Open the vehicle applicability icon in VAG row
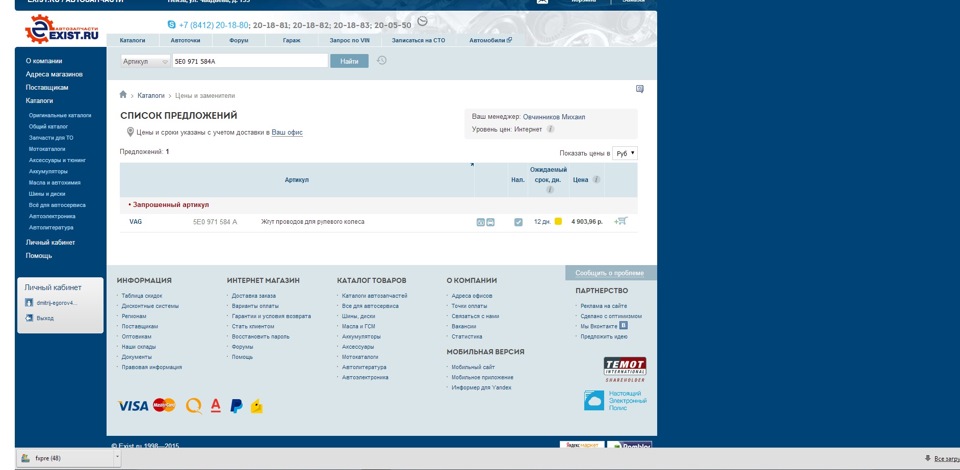Image resolution: width=960 pixels, height=470 pixels. click(490, 222)
